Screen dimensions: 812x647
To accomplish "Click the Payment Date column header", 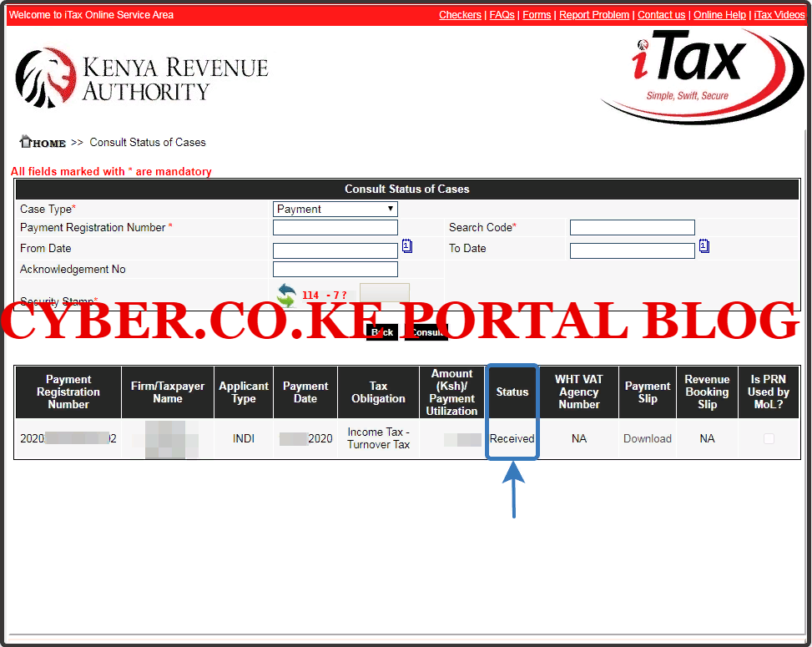I will [x=305, y=392].
